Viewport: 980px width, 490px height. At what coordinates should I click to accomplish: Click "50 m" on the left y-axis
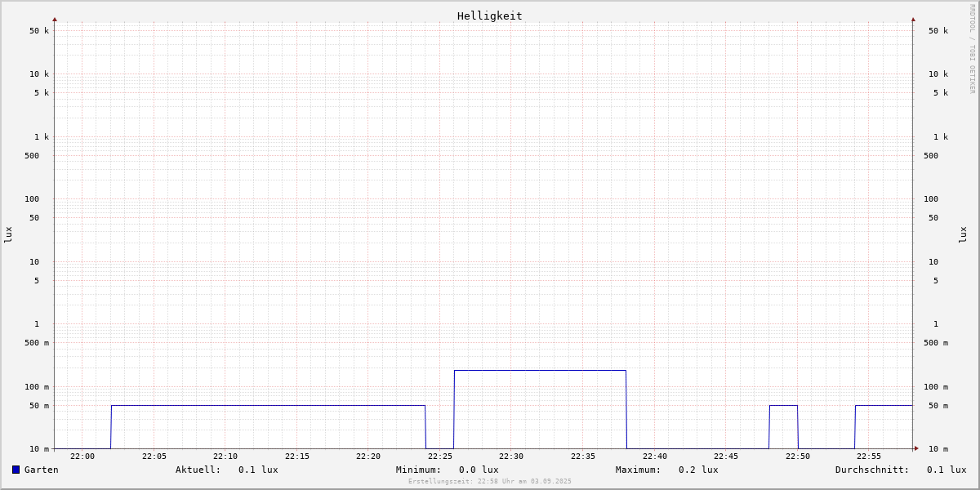click(39, 406)
